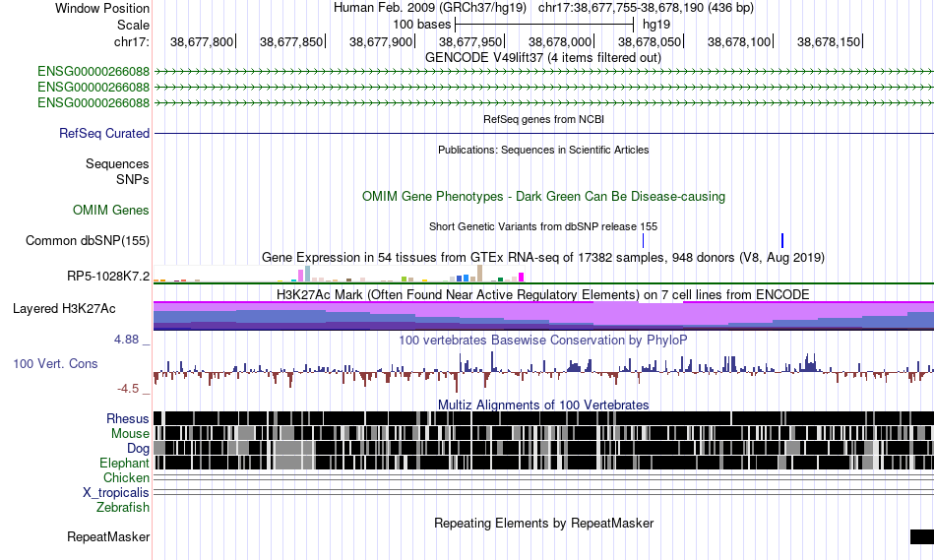This screenshot has width=935, height=560.
Task: Click the RP5-1028K7.2 gene label
Action: [108, 277]
